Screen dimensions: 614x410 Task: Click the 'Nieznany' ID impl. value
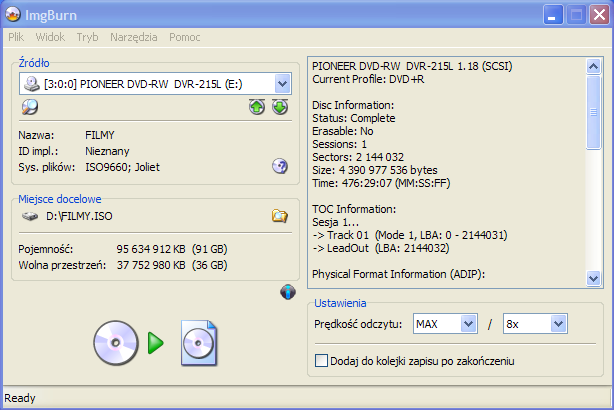107,151
